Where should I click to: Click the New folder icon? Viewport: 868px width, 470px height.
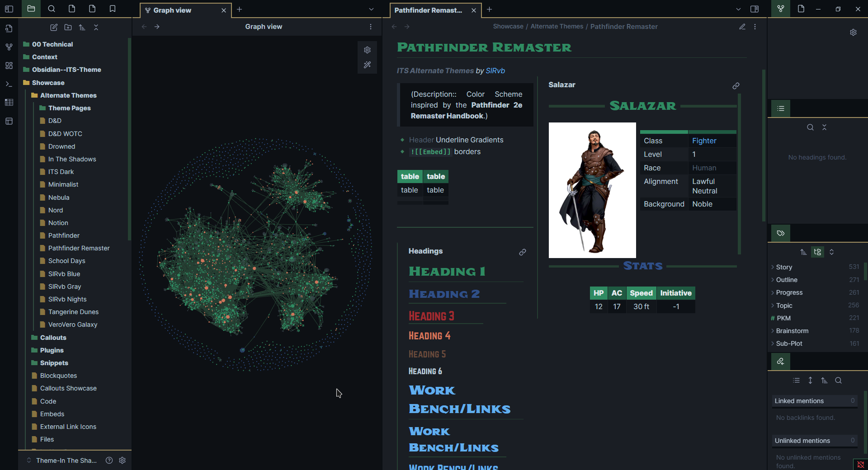[x=68, y=28]
